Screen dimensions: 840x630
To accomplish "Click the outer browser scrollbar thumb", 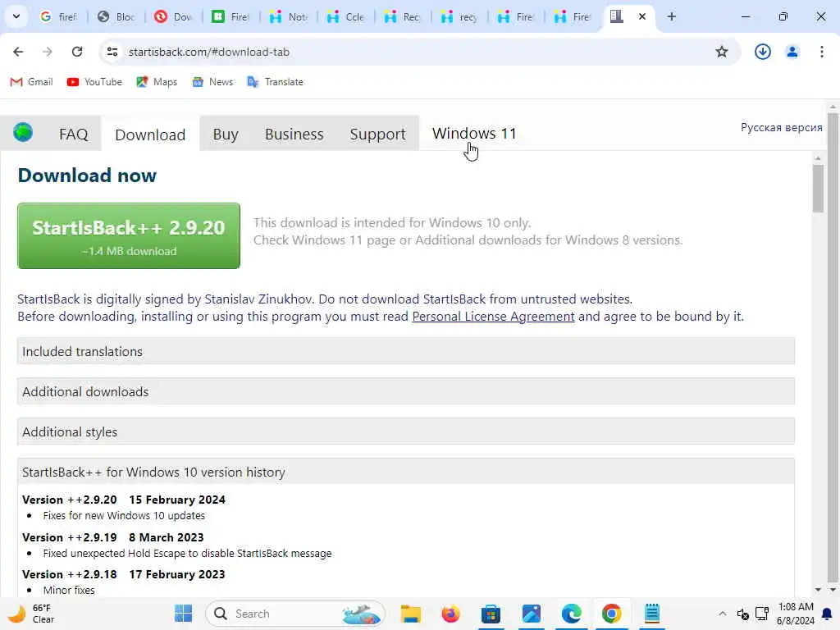I will coord(832,347).
